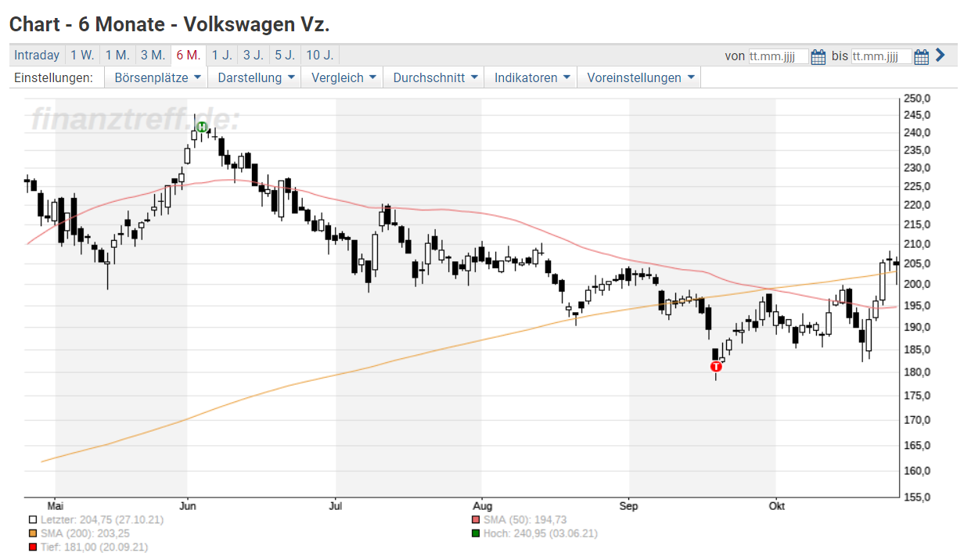Expand the Darstellung dropdown menu

pyautogui.click(x=257, y=77)
